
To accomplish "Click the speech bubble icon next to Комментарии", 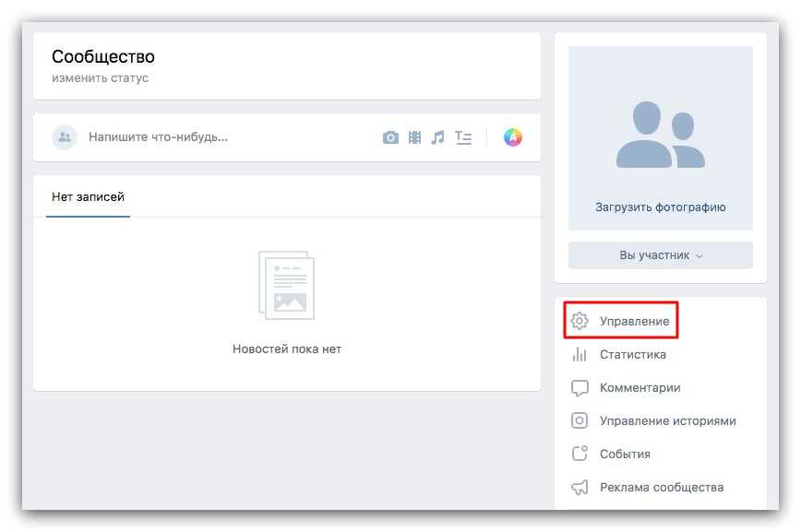I will click(580, 388).
